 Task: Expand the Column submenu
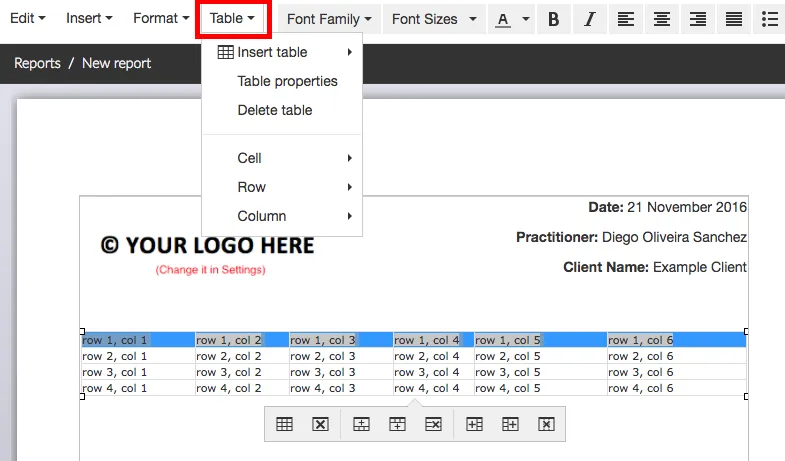[x=282, y=216]
